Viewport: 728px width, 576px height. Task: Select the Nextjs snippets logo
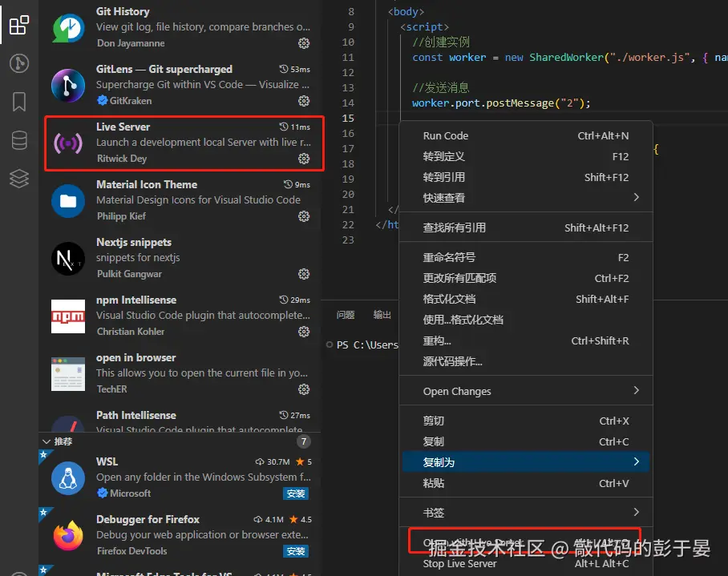(x=68, y=259)
